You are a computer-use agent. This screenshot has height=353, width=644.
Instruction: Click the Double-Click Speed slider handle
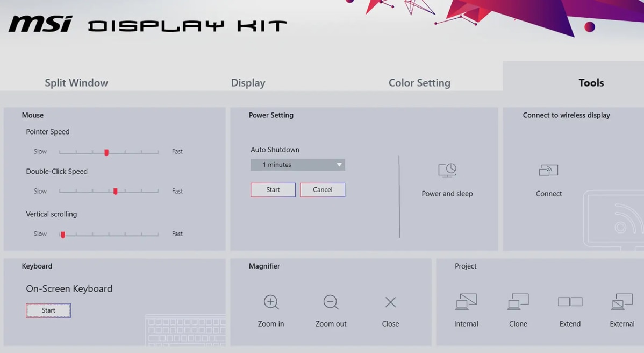click(x=116, y=192)
